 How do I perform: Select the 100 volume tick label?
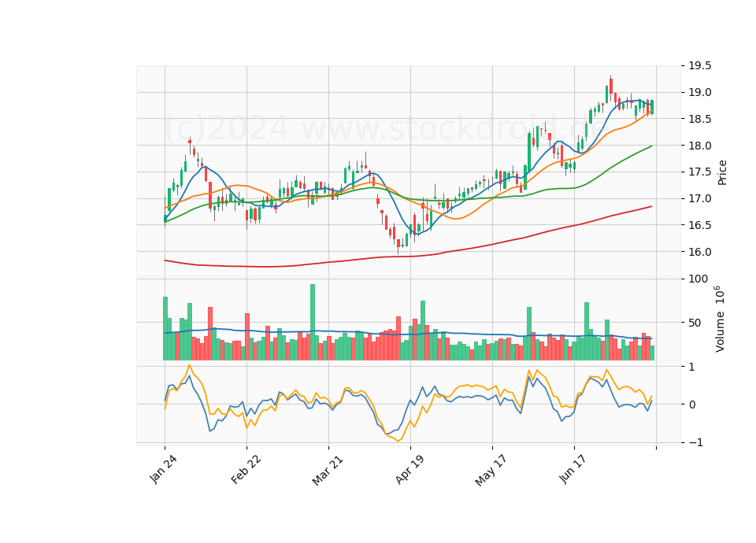pos(699,279)
